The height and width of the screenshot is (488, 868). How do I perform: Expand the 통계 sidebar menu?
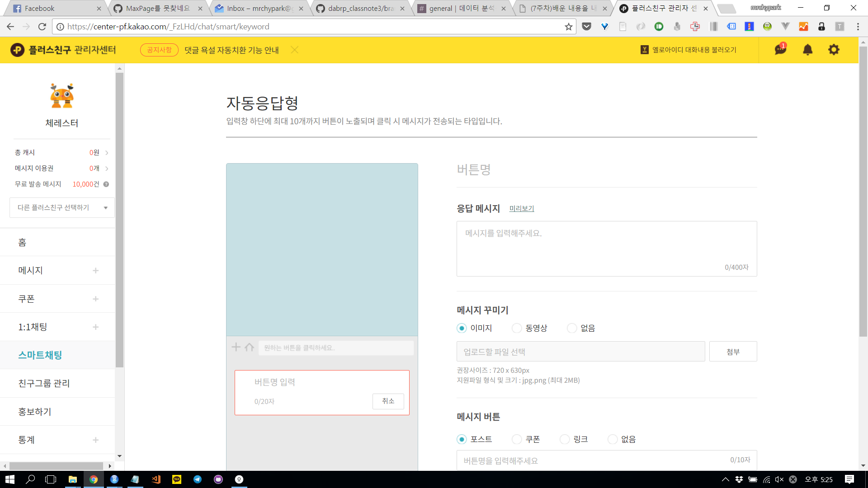click(x=95, y=440)
